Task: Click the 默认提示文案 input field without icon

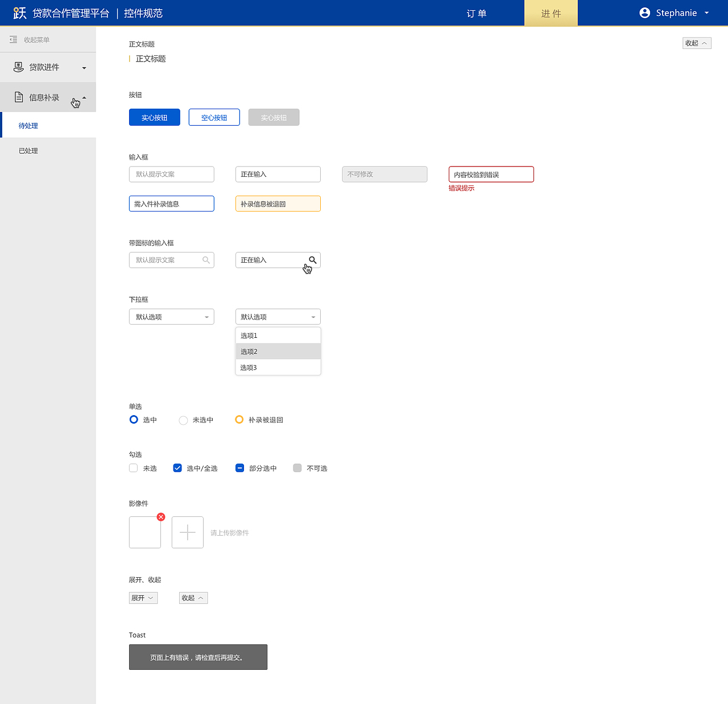Action: (172, 174)
